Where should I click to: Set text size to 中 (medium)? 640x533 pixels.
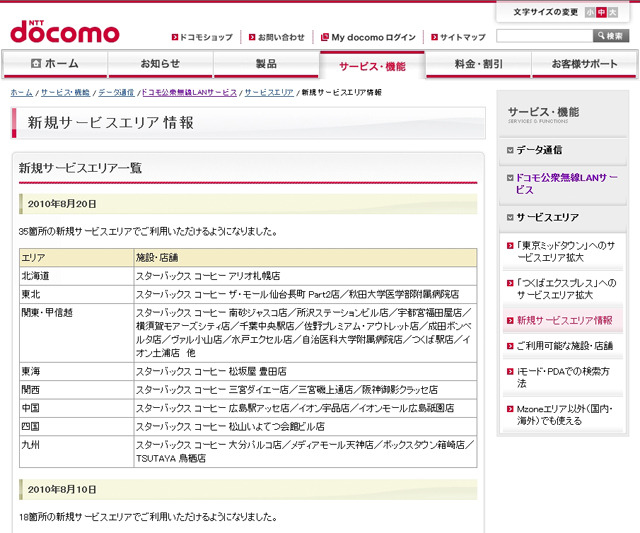pos(601,12)
